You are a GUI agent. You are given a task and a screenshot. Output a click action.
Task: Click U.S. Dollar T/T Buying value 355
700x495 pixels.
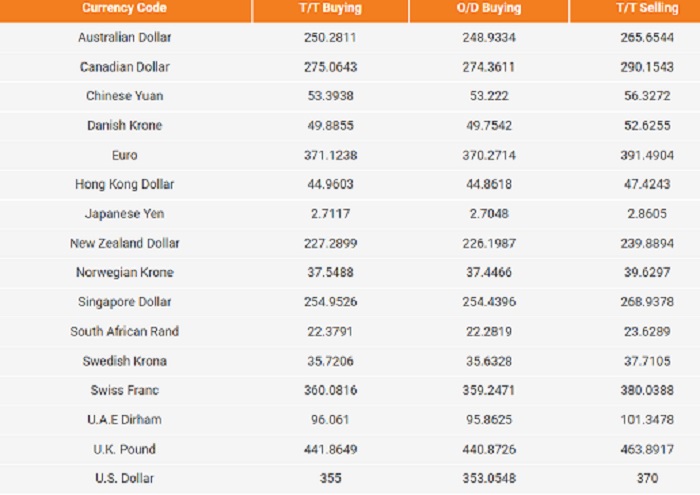[331, 478]
